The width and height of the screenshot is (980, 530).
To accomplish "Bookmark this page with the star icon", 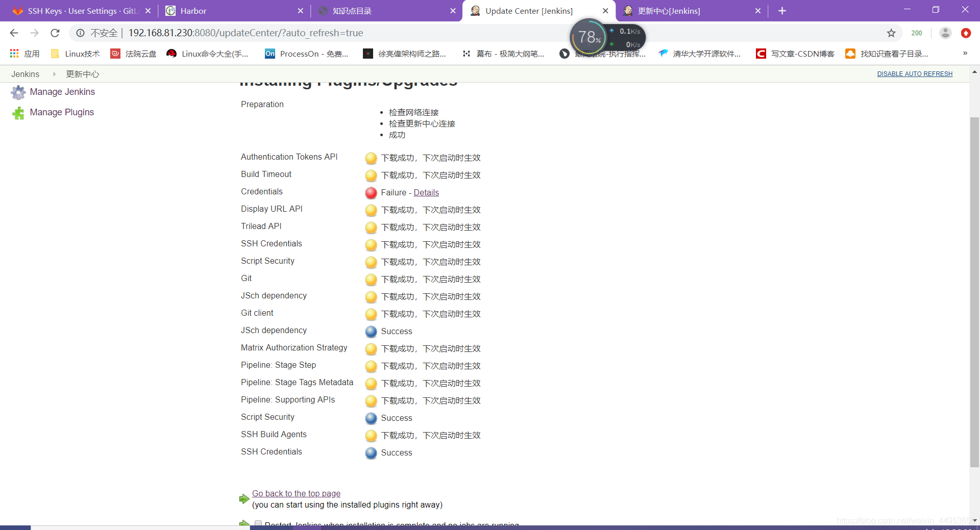I will tap(891, 33).
